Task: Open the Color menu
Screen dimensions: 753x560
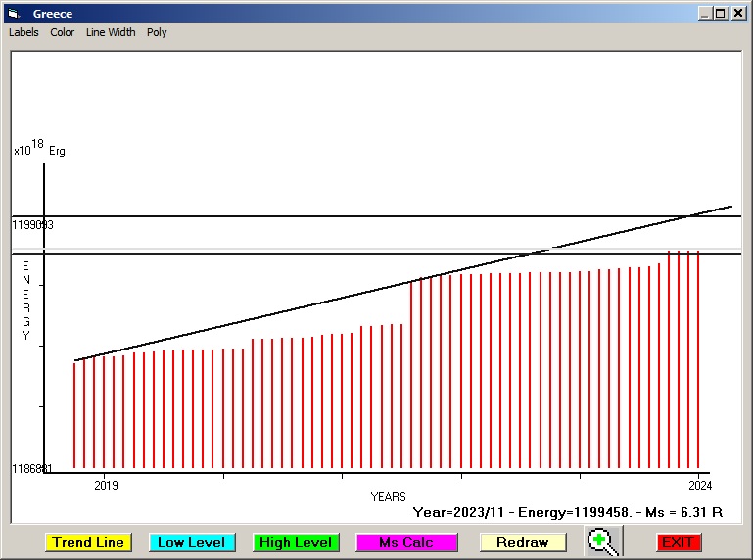Action: click(63, 32)
